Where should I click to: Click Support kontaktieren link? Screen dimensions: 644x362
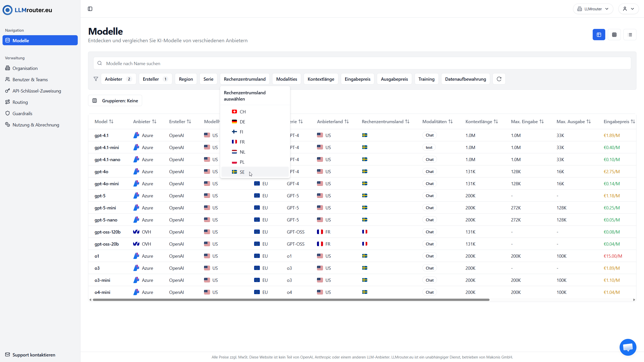point(34,355)
